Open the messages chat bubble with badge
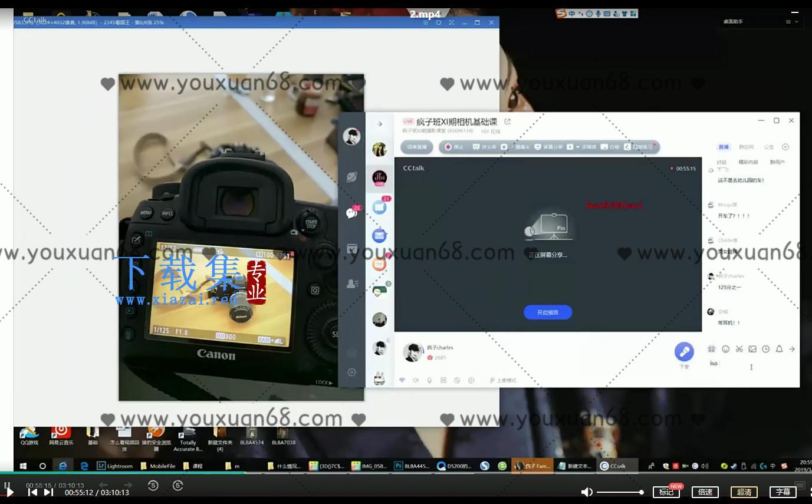Image resolution: width=812 pixels, height=504 pixels. pos(352,213)
